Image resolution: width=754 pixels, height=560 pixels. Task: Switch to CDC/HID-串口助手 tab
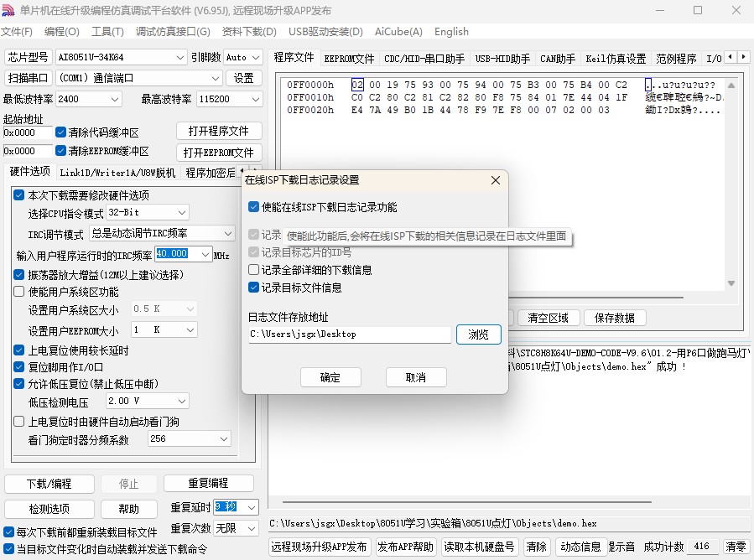(x=424, y=59)
